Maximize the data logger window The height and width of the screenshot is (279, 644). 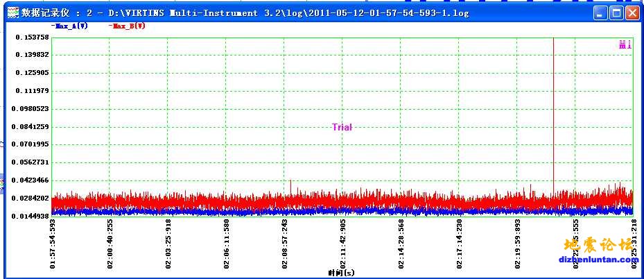tap(616, 13)
